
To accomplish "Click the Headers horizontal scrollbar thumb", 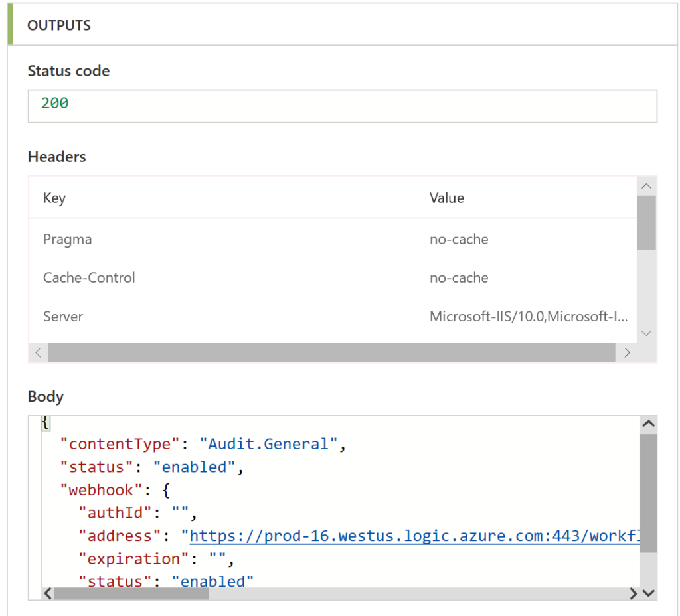I will coord(331,353).
